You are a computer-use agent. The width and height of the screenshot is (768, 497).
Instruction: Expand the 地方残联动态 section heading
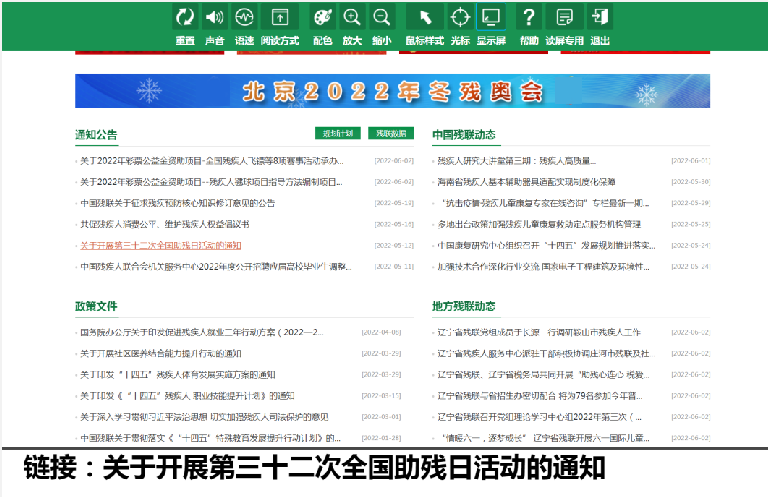pyautogui.click(x=463, y=305)
